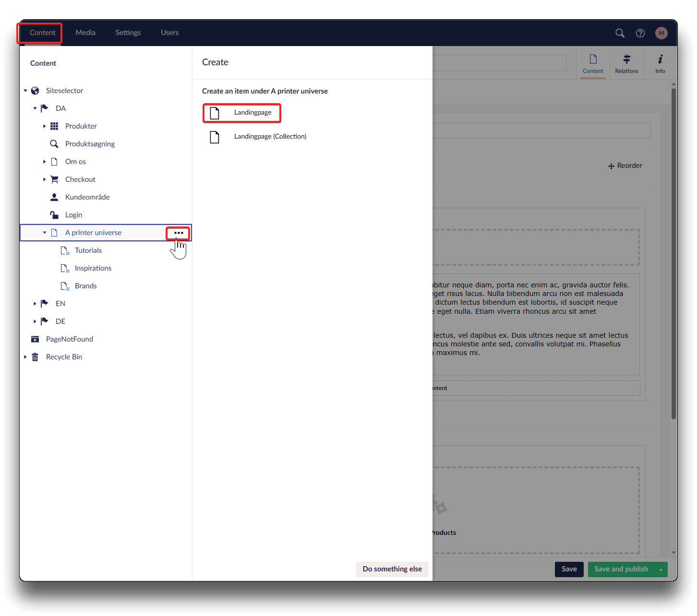Click the Checkout shopping cart icon
This screenshot has height=616, width=697.
pyautogui.click(x=54, y=179)
